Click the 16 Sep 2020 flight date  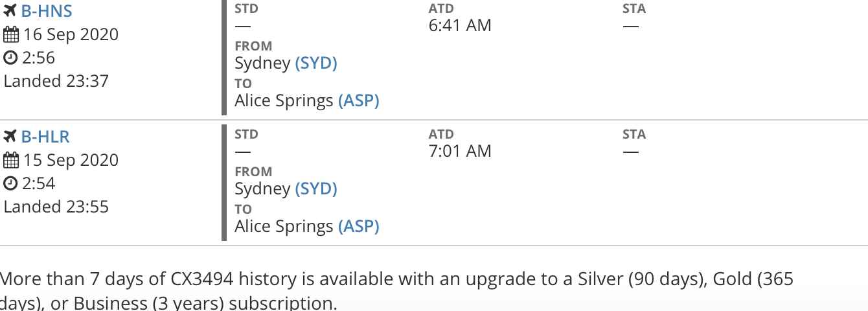[x=71, y=34]
